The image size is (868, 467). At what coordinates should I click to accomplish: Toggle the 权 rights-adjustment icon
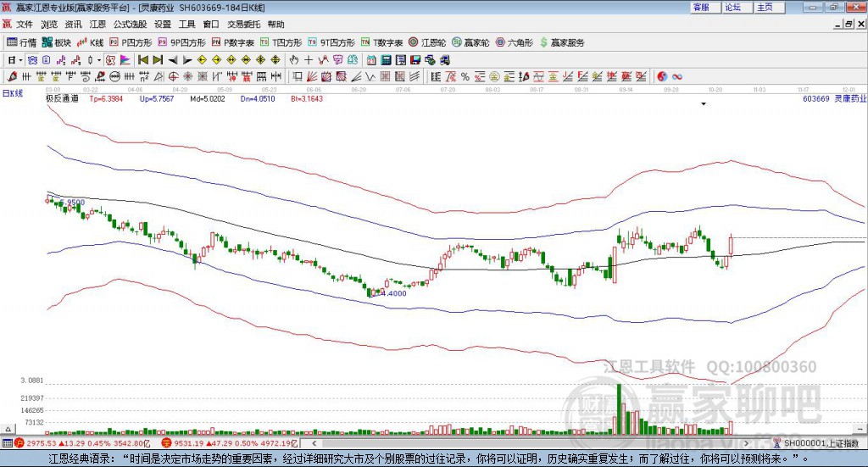[x=111, y=60]
